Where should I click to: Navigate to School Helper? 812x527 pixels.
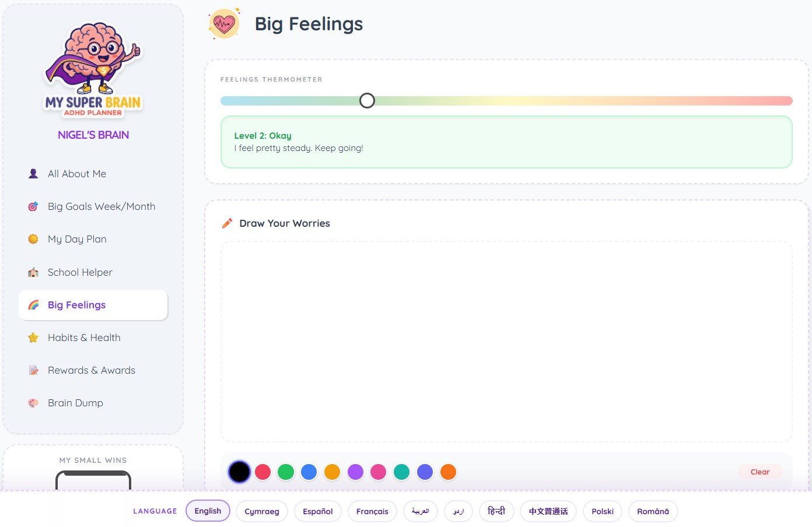(x=93, y=272)
